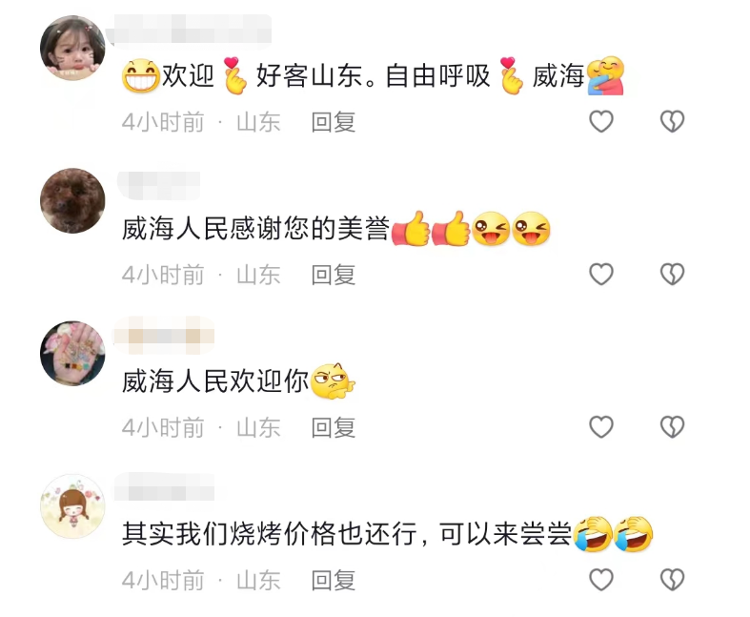This screenshot has height=617, width=750.
Task: Reply to the 威海人民欢迎你 comment
Action: tap(333, 427)
